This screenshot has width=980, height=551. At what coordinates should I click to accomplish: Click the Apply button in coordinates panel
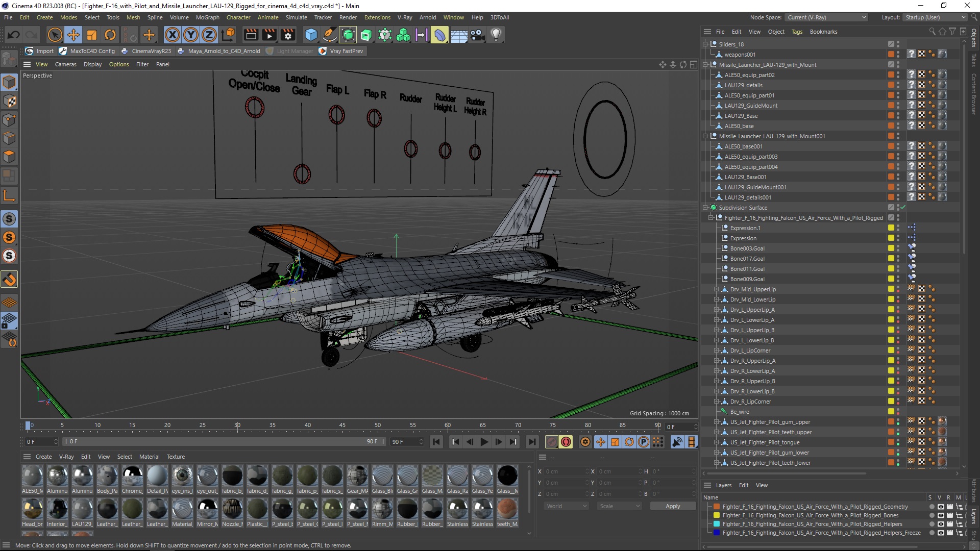pyautogui.click(x=673, y=506)
